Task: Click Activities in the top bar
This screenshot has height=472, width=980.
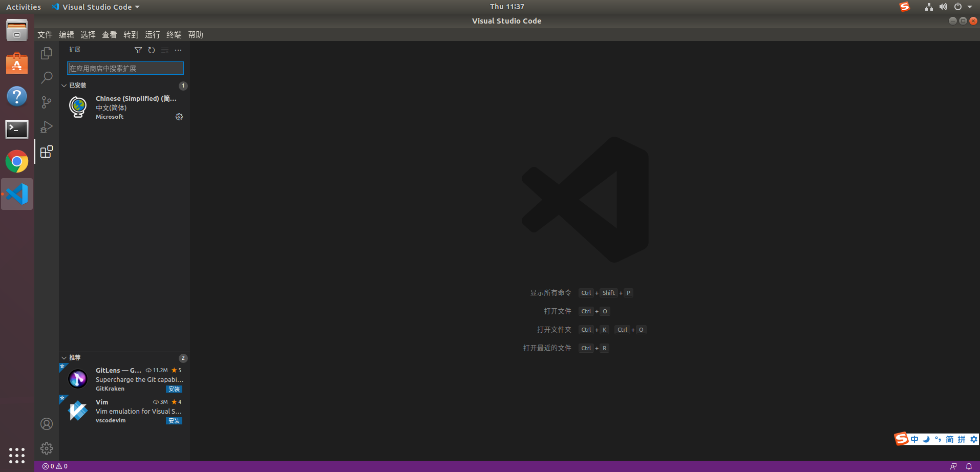Action: [24, 7]
